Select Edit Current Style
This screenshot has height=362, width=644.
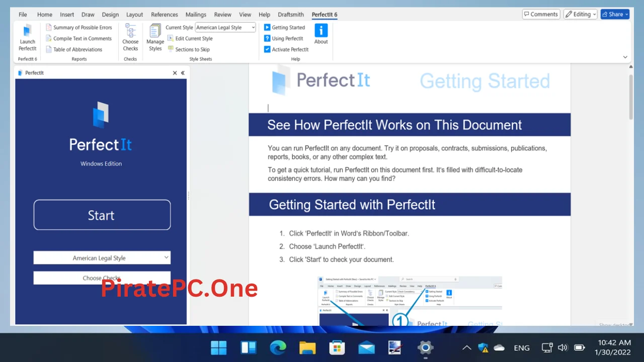click(x=190, y=39)
